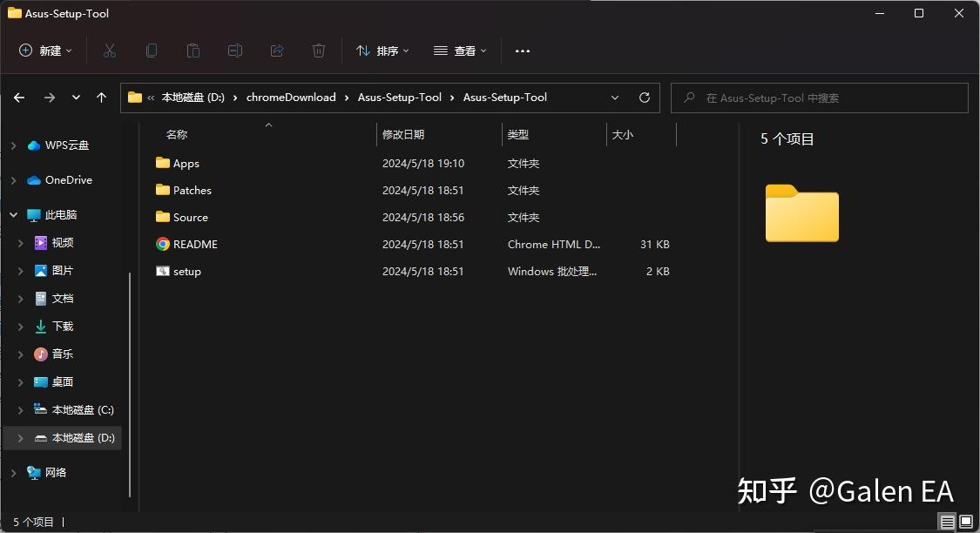Click the 2024/5/18 18:56 date cell
This screenshot has height=533, width=980.
click(x=423, y=218)
